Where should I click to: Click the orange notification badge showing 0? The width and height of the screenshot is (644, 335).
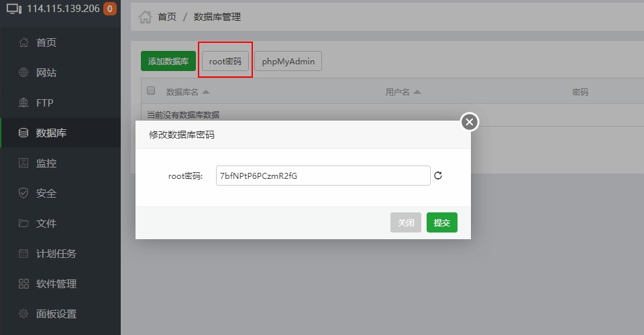[x=109, y=9]
